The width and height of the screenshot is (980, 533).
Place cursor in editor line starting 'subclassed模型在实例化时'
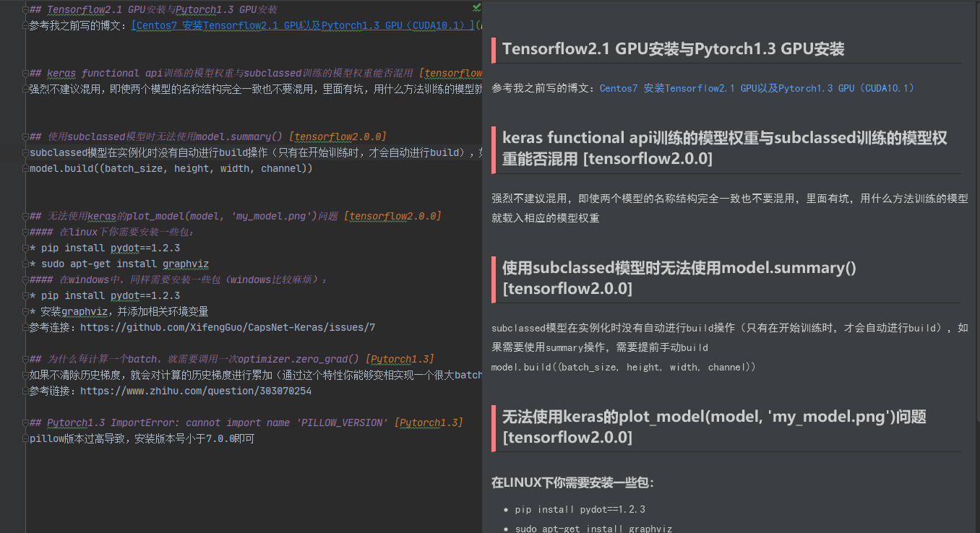(255, 153)
